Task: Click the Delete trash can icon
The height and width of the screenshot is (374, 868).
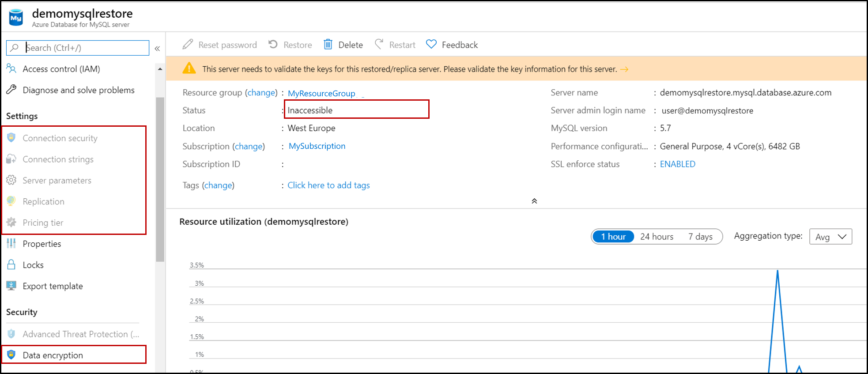Action: pos(328,44)
